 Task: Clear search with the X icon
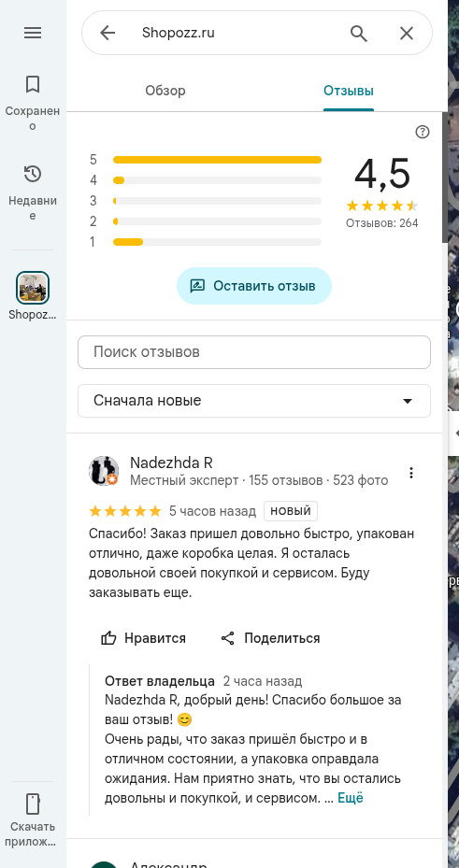click(x=407, y=34)
